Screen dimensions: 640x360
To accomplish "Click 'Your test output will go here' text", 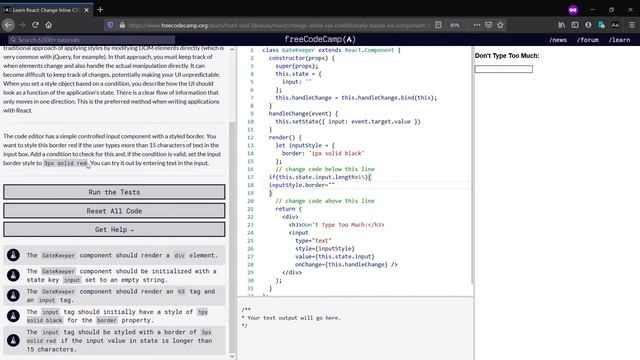I will pyautogui.click(x=294, y=318).
